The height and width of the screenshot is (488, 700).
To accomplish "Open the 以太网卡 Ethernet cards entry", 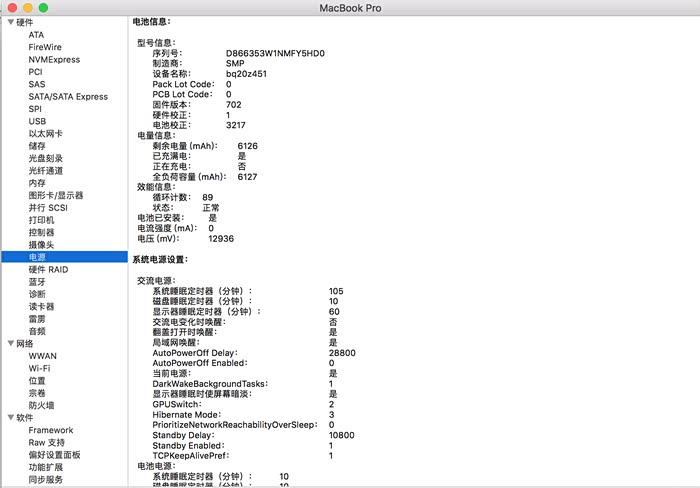I will coord(46,133).
